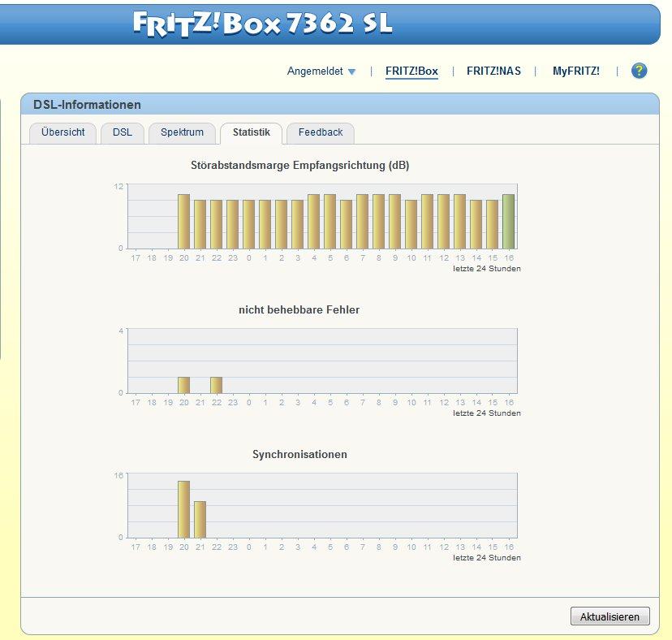The width and height of the screenshot is (672, 640).
Task: Click the hour-20 bar in Störabstandsmarge chart
Action: (184, 222)
